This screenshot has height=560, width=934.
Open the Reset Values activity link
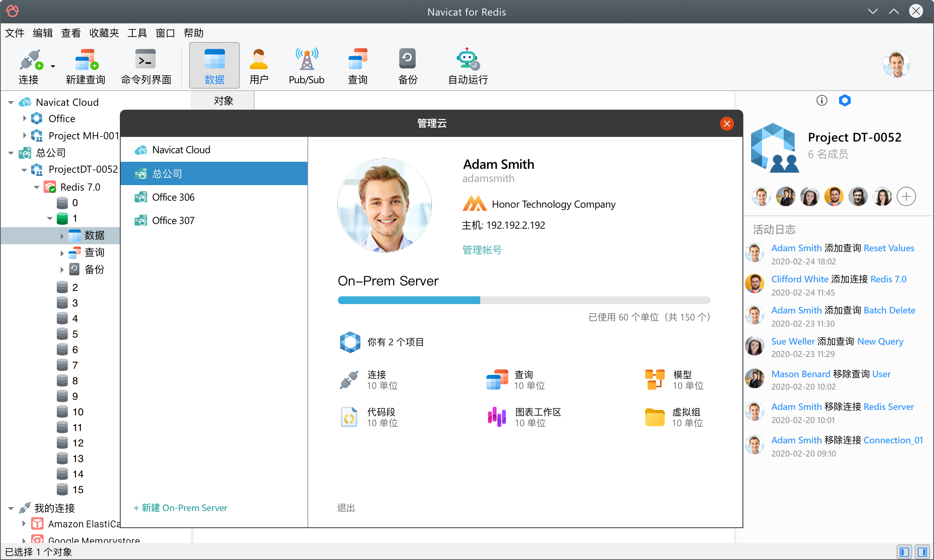tap(889, 248)
